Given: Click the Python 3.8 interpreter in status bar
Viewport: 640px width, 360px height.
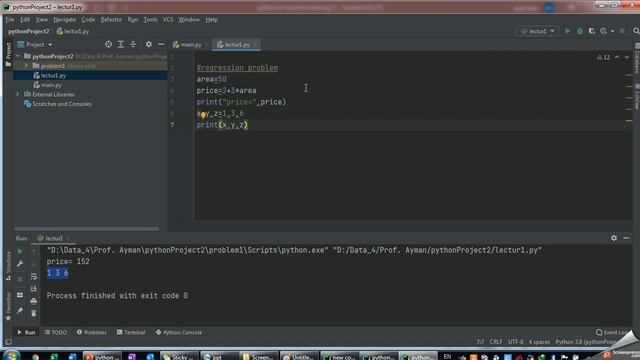Looking at the screenshot, I should coord(586,342).
